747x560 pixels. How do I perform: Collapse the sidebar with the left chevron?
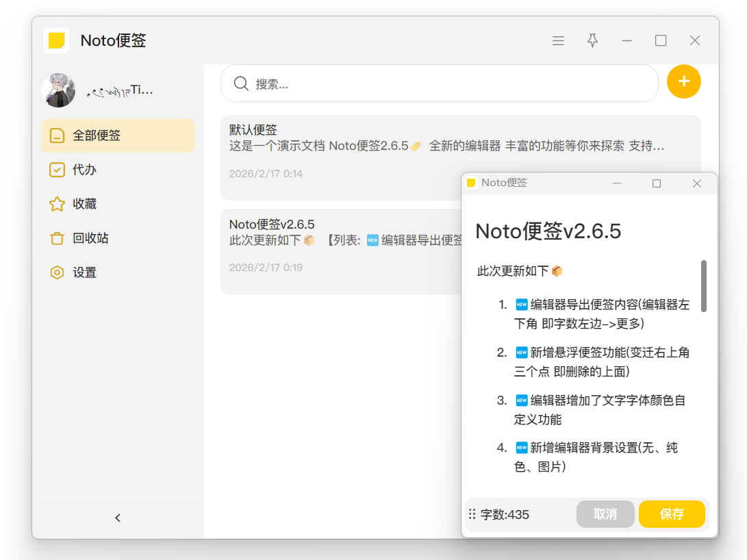pos(118,518)
